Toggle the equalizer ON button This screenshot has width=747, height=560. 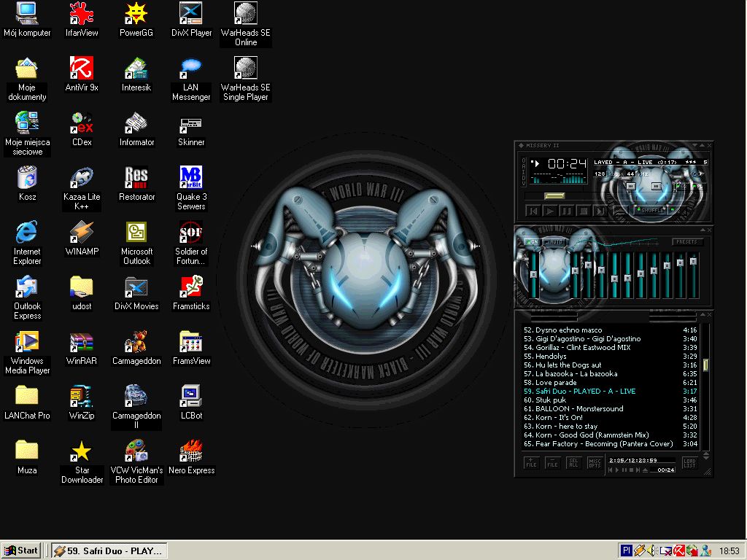point(533,242)
